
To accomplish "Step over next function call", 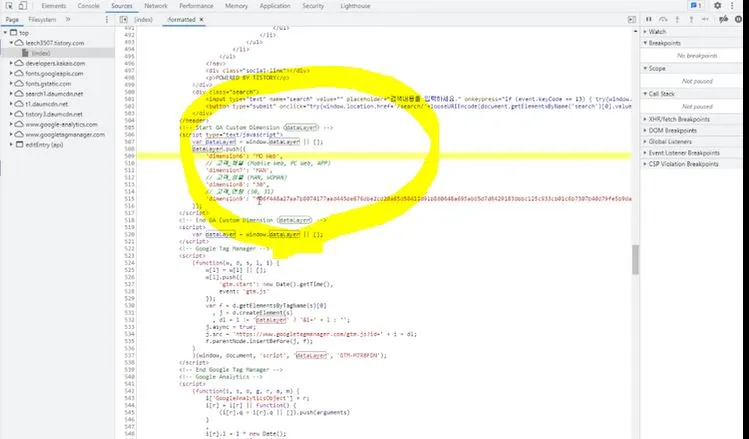I will [663, 20].
